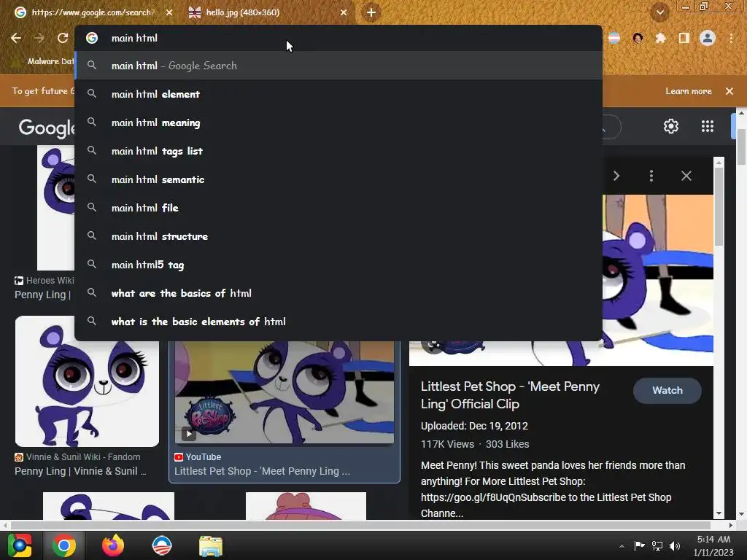
Task: Open the volume speaker tray icon
Action: click(x=675, y=546)
